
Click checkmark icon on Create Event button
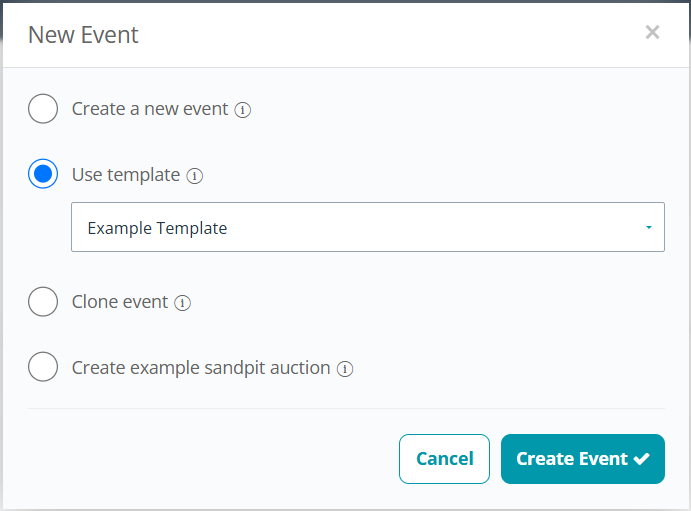tap(642, 459)
